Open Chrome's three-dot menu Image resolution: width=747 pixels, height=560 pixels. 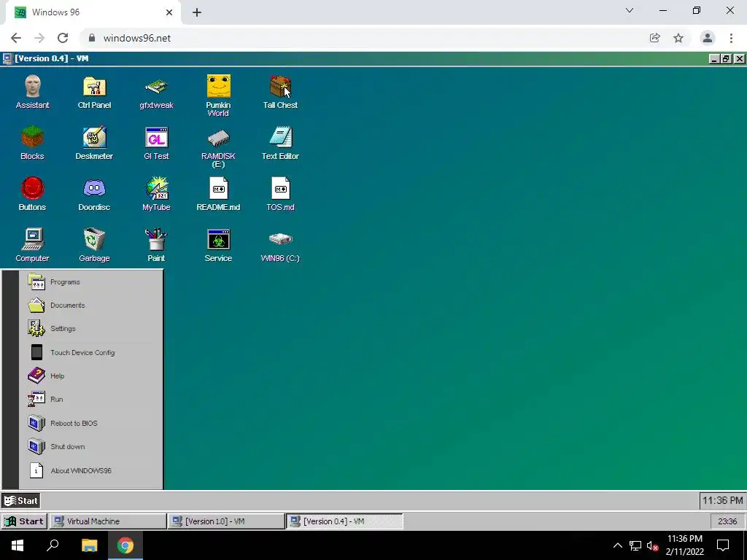click(x=731, y=38)
